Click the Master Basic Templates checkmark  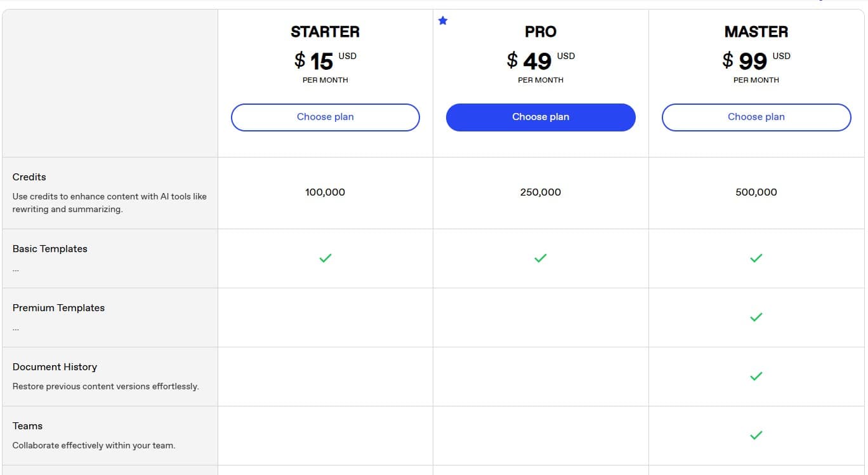coord(756,258)
